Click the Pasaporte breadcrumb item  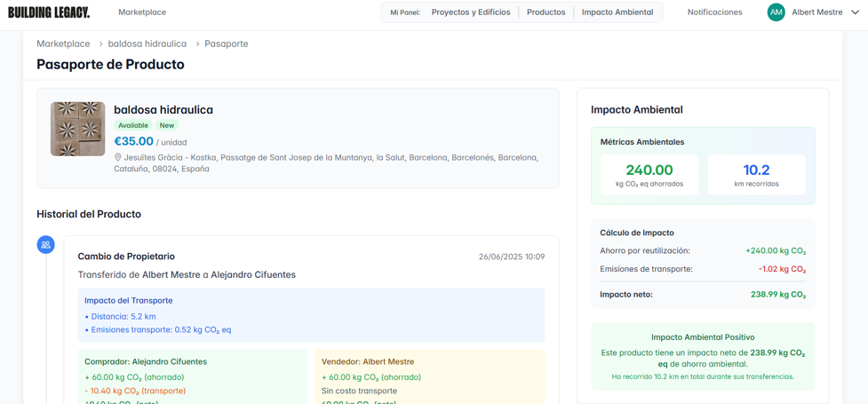click(x=227, y=43)
